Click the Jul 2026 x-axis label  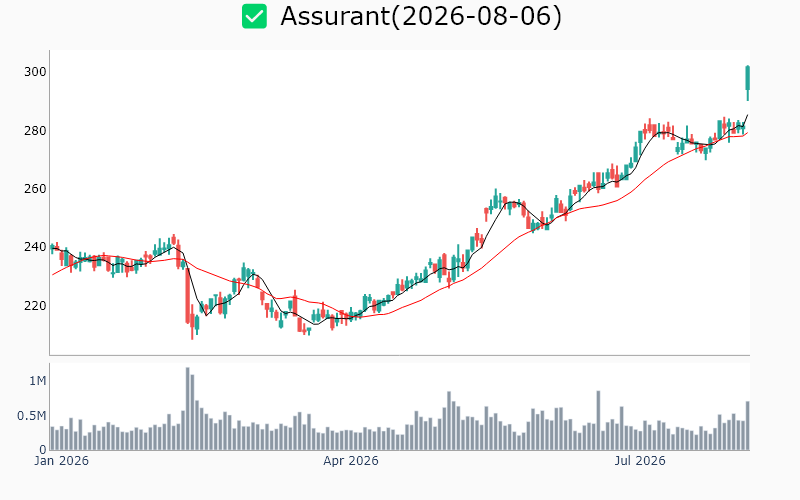[x=640, y=461]
